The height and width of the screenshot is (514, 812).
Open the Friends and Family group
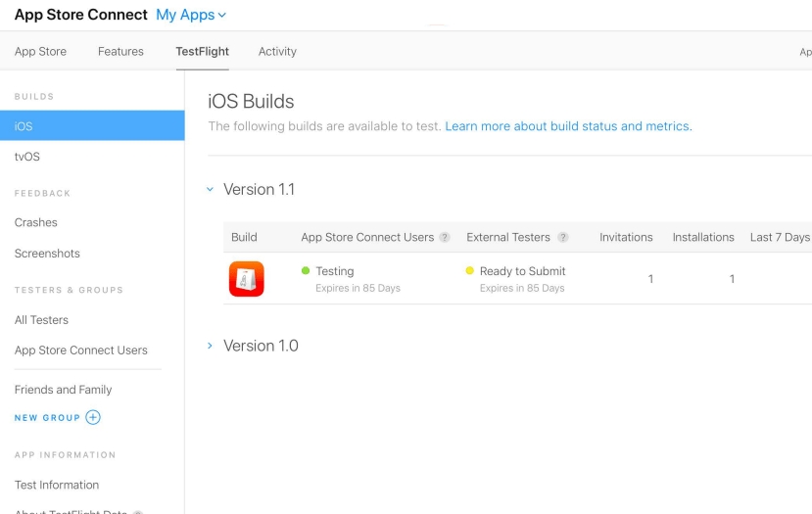(x=63, y=390)
